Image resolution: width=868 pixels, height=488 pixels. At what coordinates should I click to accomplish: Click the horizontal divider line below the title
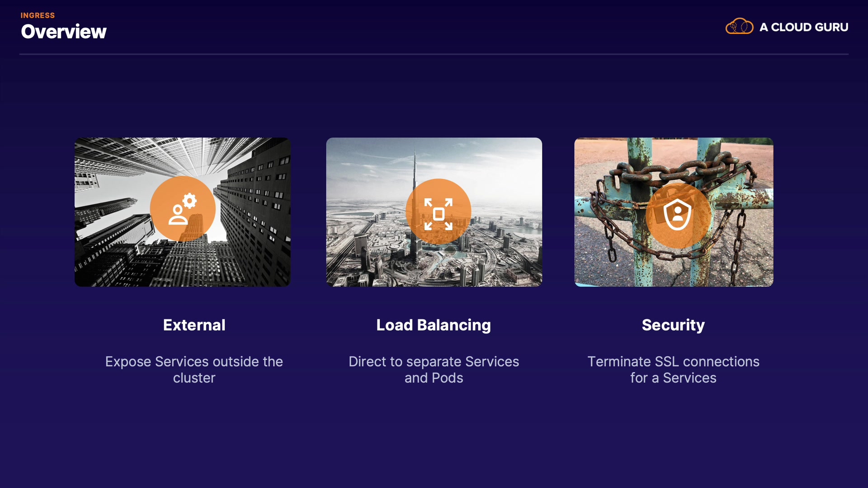[x=434, y=54]
